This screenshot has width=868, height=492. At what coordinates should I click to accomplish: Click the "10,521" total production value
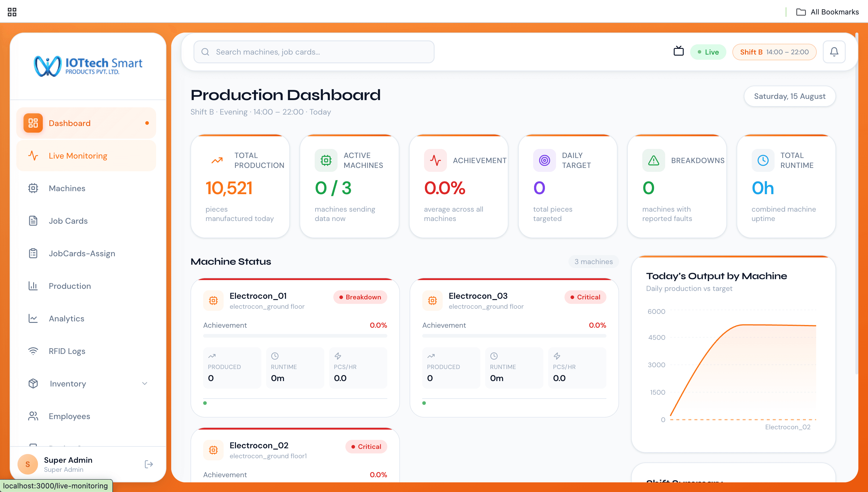(x=229, y=188)
